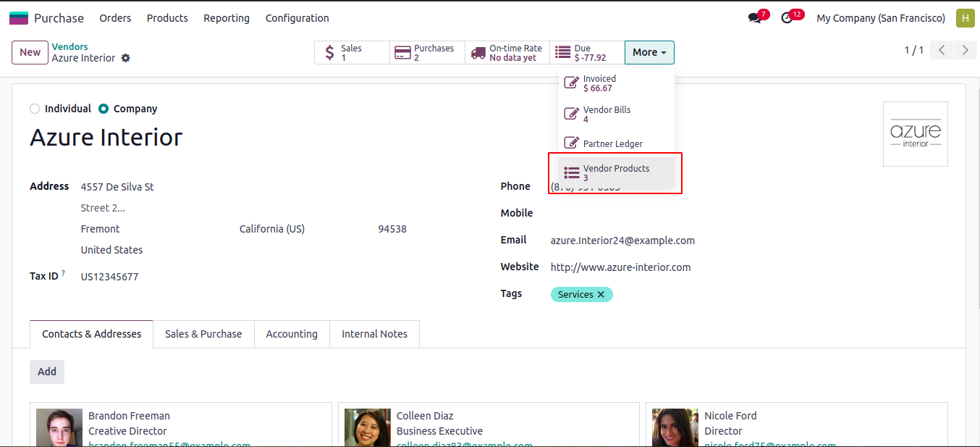The height and width of the screenshot is (447, 980).
Task: Click Nicole Ford's contact photo
Action: point(675,427)
